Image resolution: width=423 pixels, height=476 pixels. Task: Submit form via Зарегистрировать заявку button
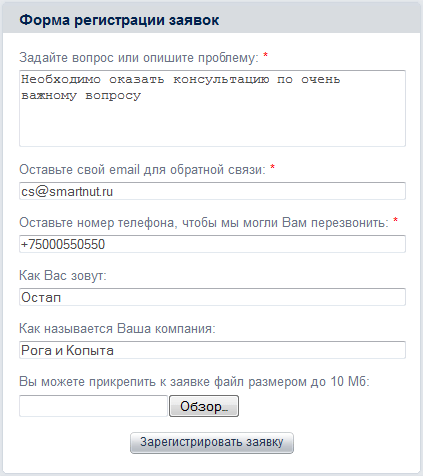[212, 443]
